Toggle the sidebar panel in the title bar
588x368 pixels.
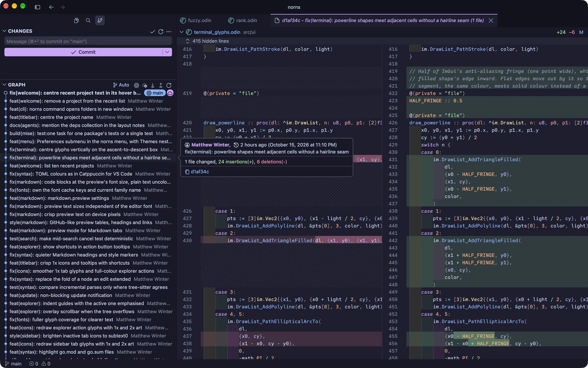(x=37, y=7)
